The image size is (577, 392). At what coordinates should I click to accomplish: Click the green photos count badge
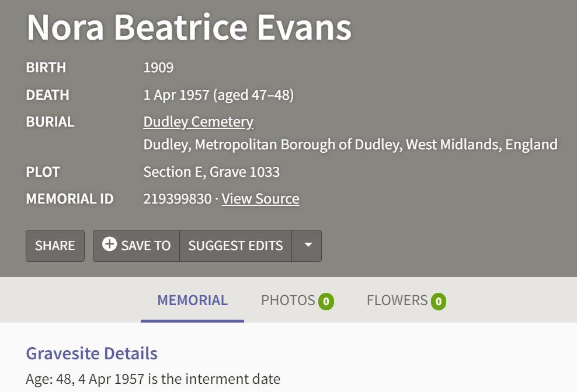tap(326, 302)
